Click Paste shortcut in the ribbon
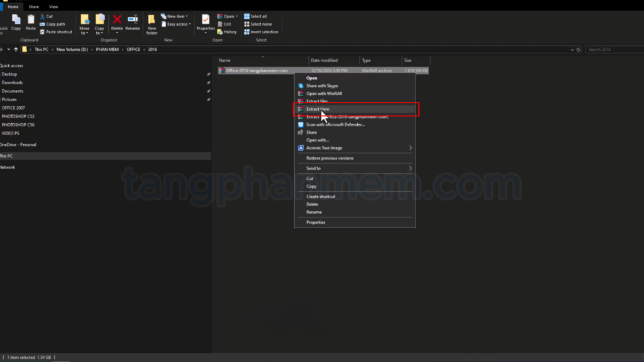Viewport: 644px width, 362px height. click(56, 32)
